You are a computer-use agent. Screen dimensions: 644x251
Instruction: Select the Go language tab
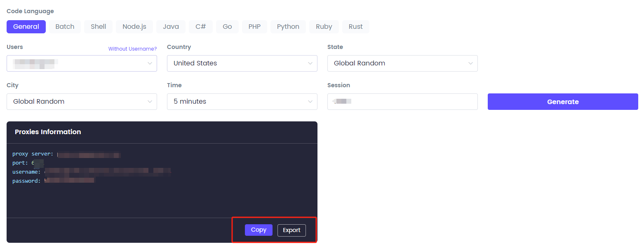(x=227, y=27)
